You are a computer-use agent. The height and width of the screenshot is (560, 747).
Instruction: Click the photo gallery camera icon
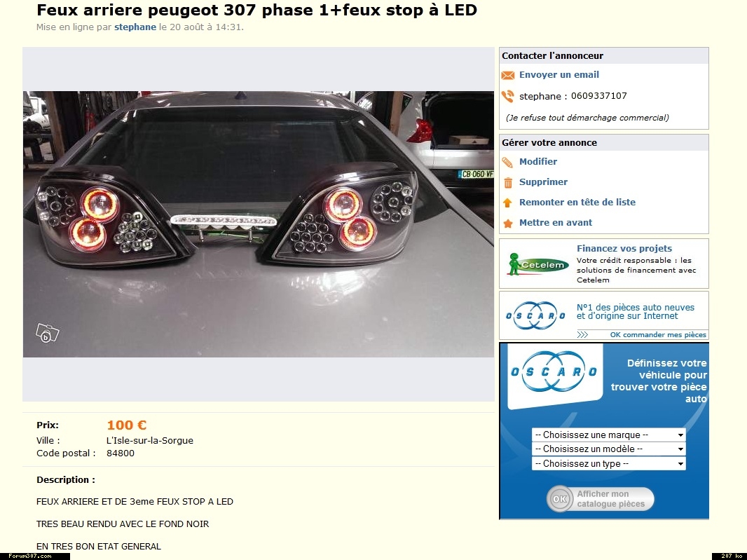coord(47,333)
